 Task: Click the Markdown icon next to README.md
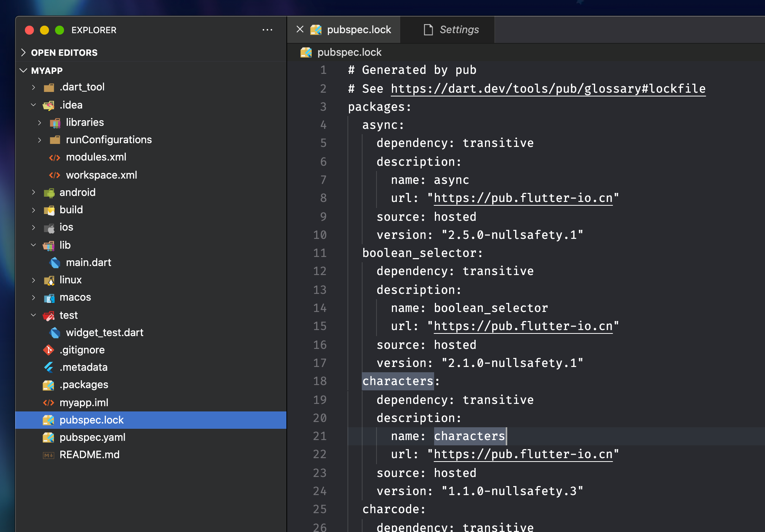click(x=48, y=454)
